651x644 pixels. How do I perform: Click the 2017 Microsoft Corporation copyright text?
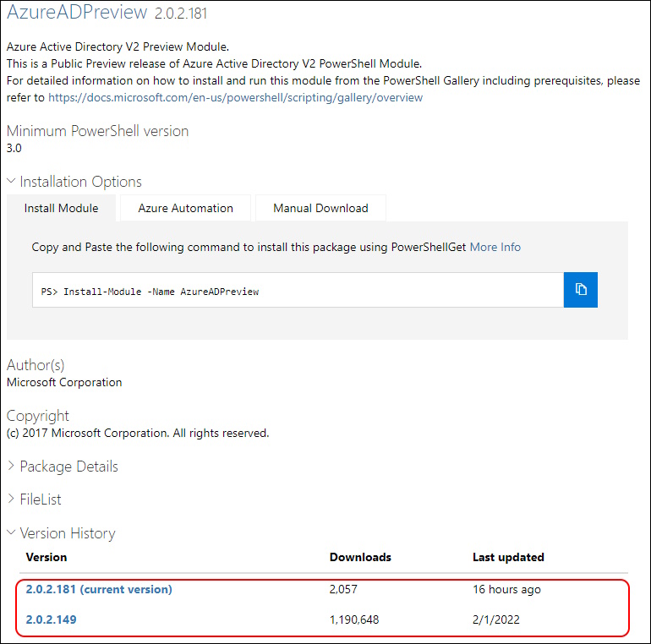click(138, 434)
